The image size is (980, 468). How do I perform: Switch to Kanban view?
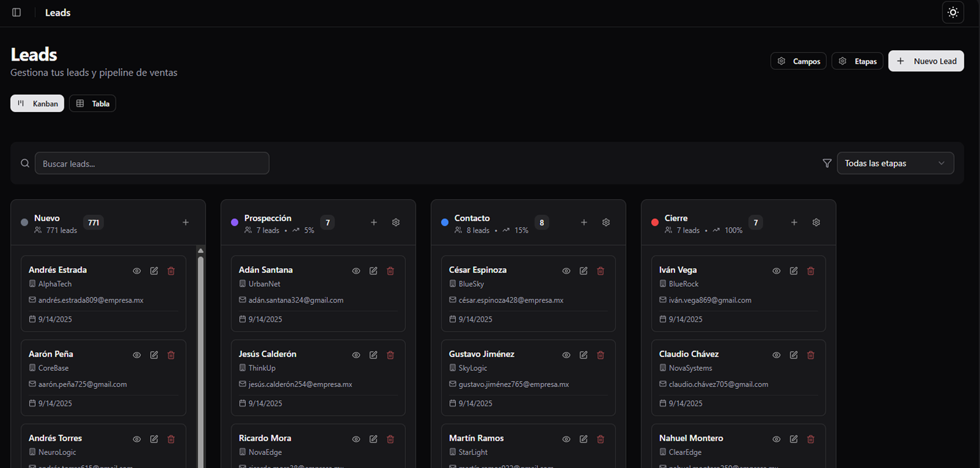[37, 103]
